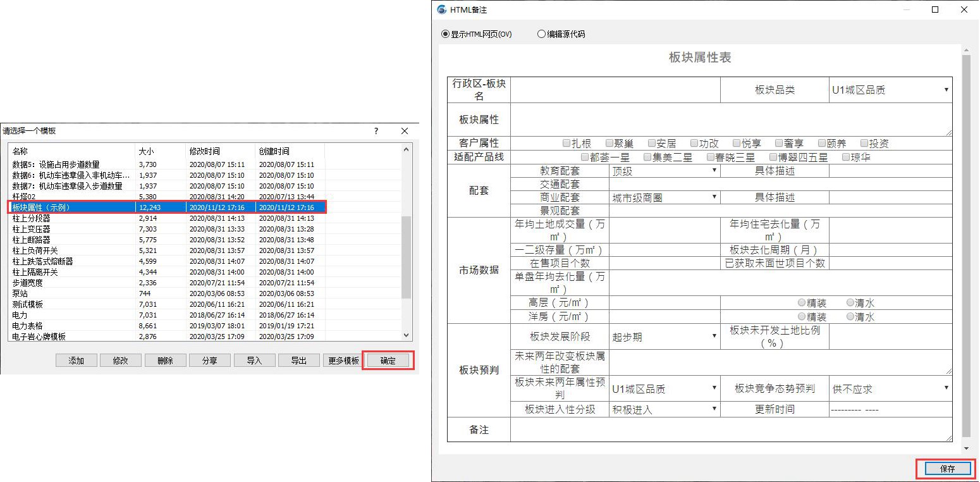The height and width of the screenshot is (482, 980).
Task: Click the 备注 text area
Action: tap(731, 429)
